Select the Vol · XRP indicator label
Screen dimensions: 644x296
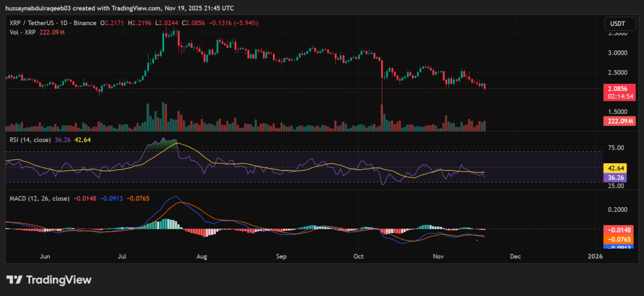click(22, 31)
